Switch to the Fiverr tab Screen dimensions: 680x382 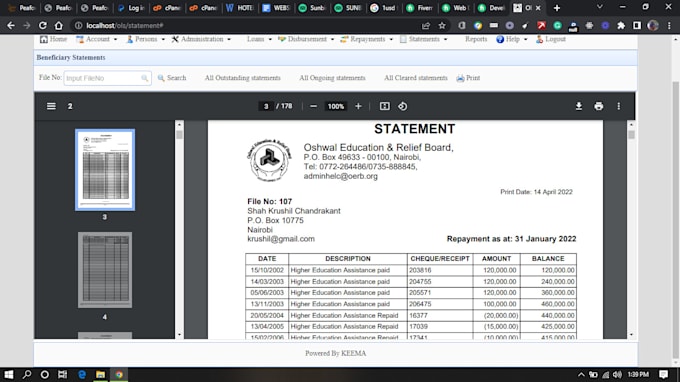[x=420, y=8]
